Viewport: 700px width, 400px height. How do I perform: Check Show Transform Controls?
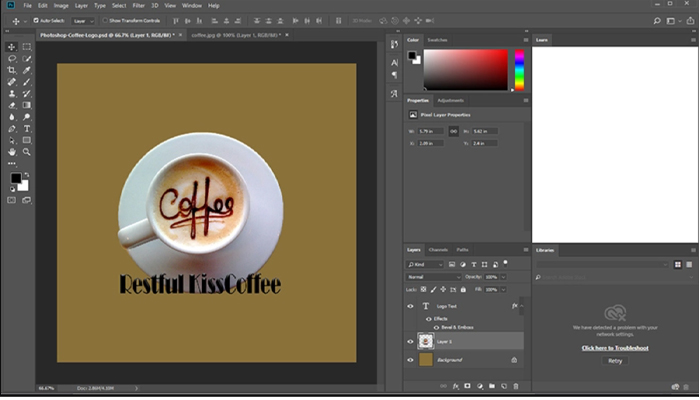pos(107,19)
